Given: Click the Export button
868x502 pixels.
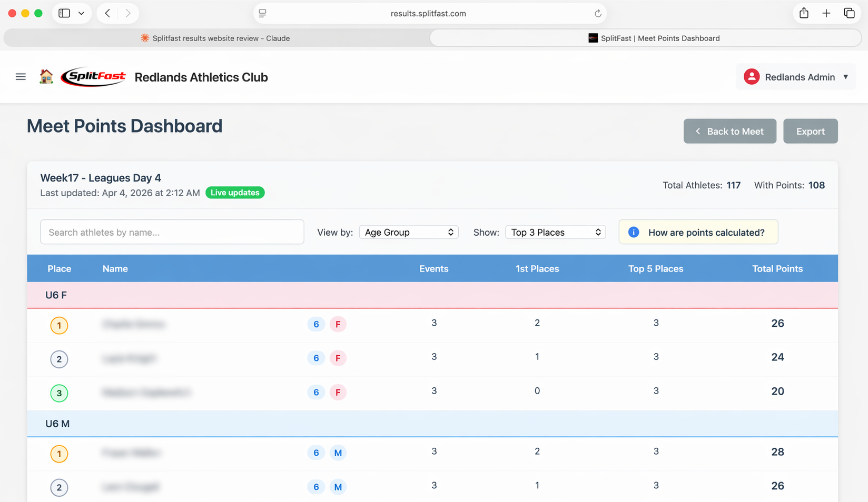Looking at the screenshot, I should tap(810, 131).
